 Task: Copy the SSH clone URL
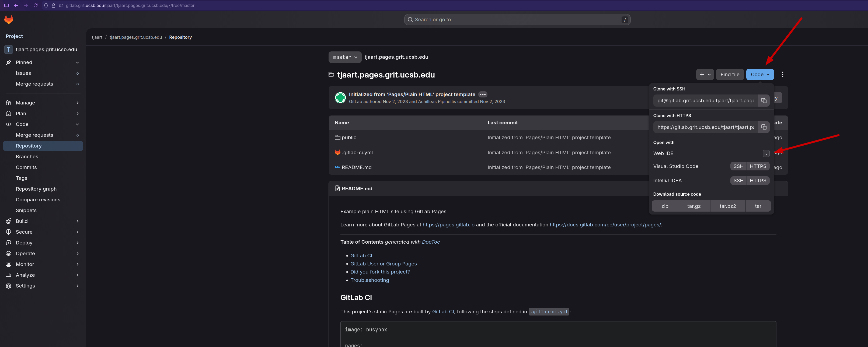coord(764,101)
